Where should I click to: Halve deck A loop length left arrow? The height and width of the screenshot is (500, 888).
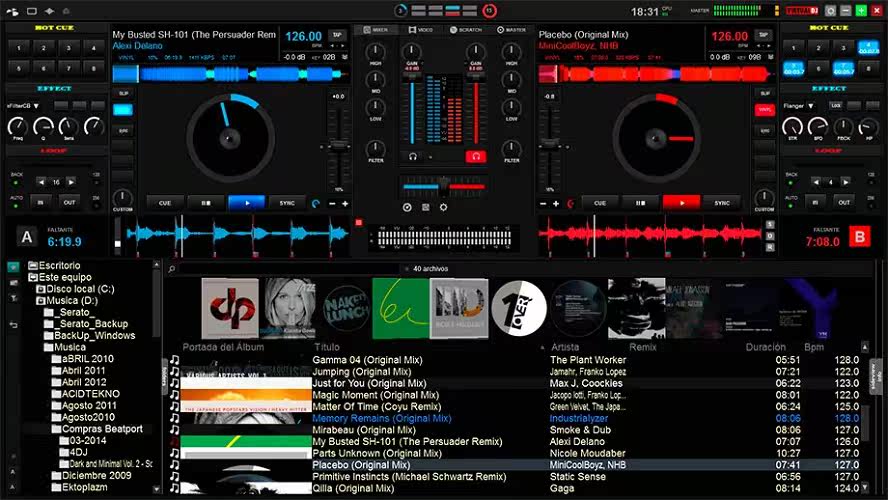point(41,182)
